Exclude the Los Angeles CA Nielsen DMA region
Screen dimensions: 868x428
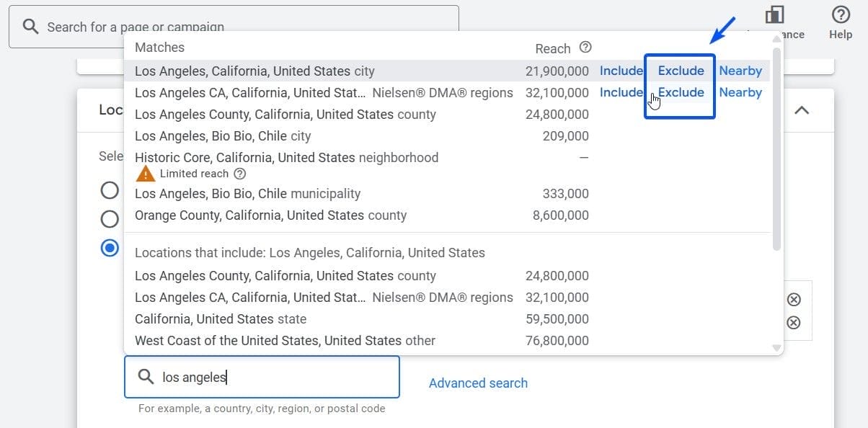point(679,92)
